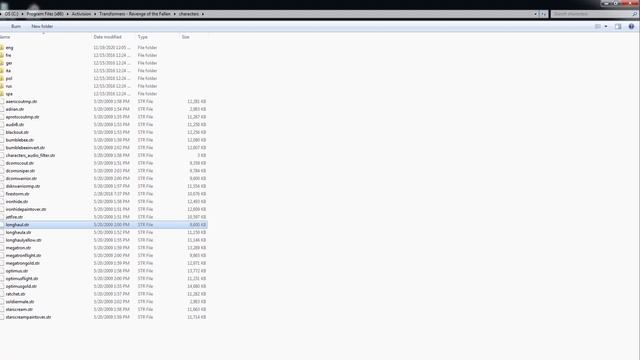Click file icon of adrian.str
640x360 pixels.
point(2,109)
